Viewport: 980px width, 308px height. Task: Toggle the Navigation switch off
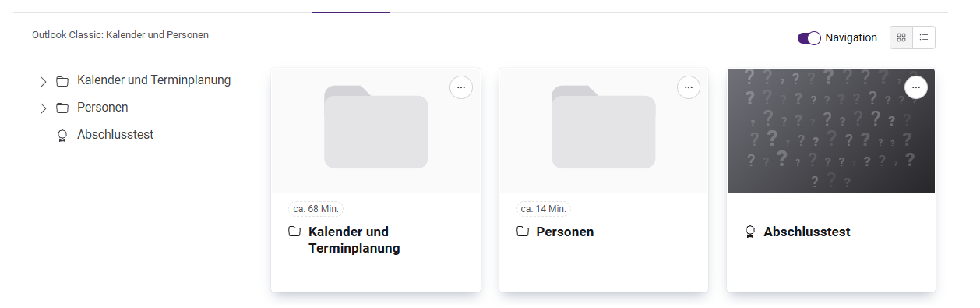(x=809, y=38)
